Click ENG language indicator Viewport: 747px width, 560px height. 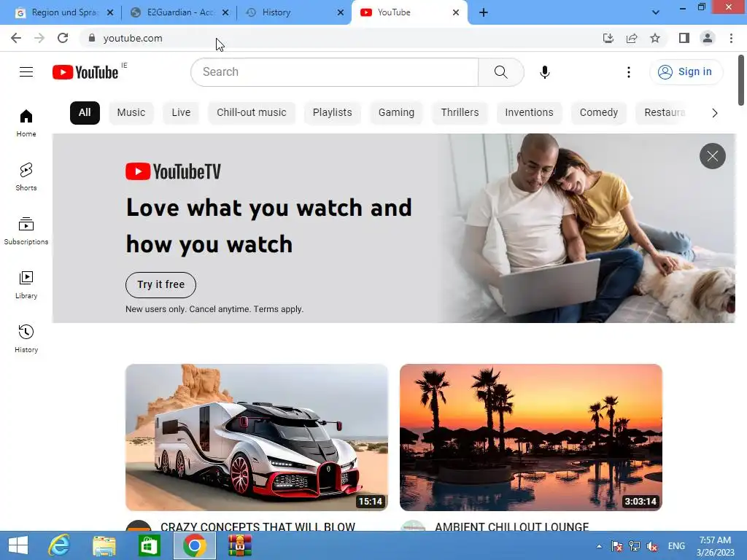coord(676,546)
